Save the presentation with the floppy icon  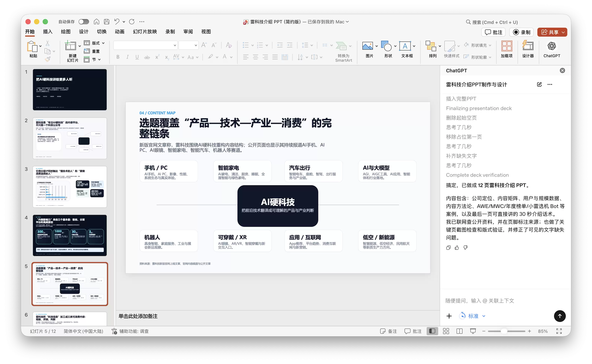[106, 22]
